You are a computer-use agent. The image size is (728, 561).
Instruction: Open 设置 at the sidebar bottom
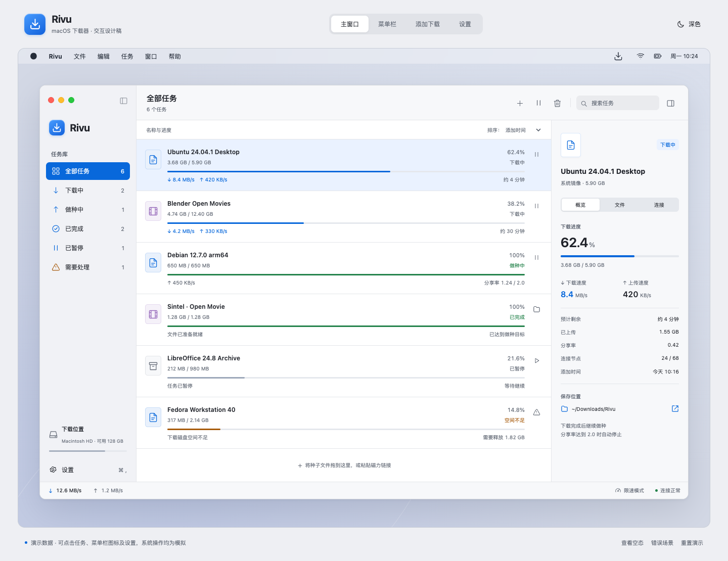pos(88,470)
